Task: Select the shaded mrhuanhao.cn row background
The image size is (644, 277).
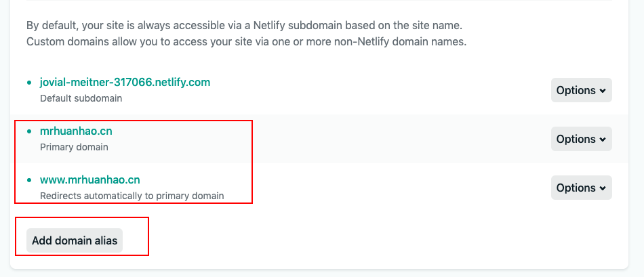Action: click(x=400, y=139)
